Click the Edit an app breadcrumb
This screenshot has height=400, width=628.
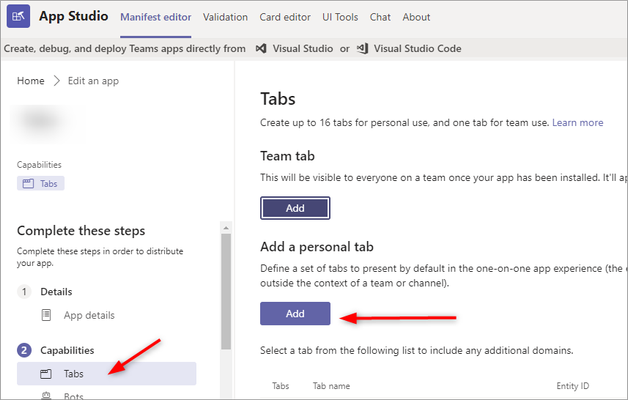pyautogui.click(x=93, y=81)
